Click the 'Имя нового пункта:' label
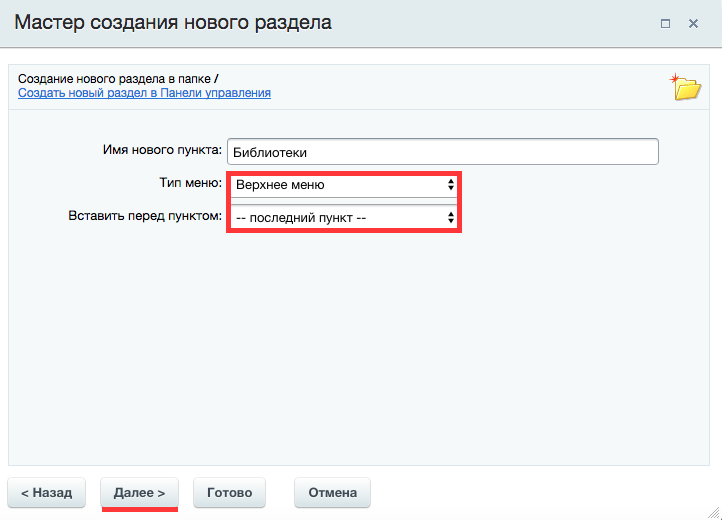Image resolution: width=722 pixels, height=520 pixels. click(x=162, y=150)
